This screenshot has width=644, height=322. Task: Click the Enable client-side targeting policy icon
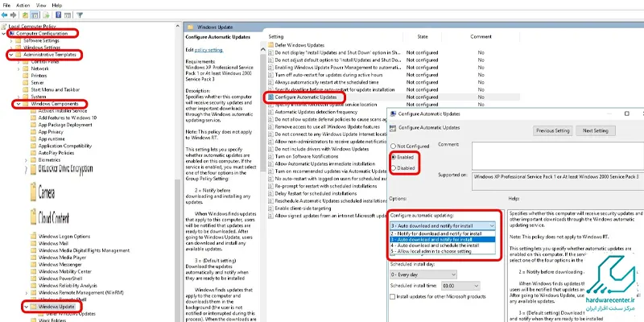[270, 208]
